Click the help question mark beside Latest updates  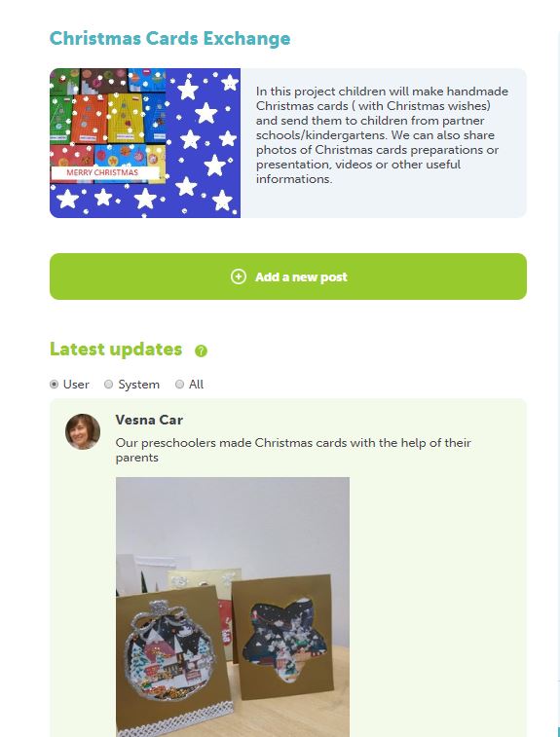[x=201, y=350]
